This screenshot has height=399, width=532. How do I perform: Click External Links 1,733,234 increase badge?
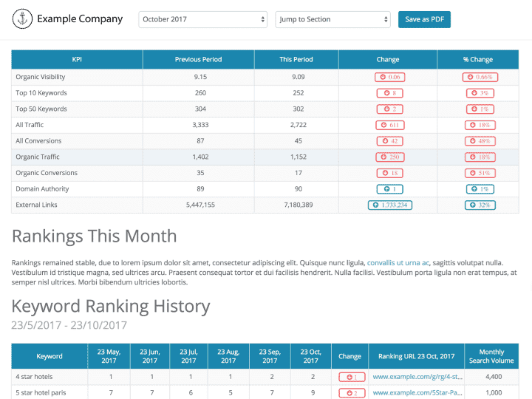pyautogui.click(x=389, y=205)
